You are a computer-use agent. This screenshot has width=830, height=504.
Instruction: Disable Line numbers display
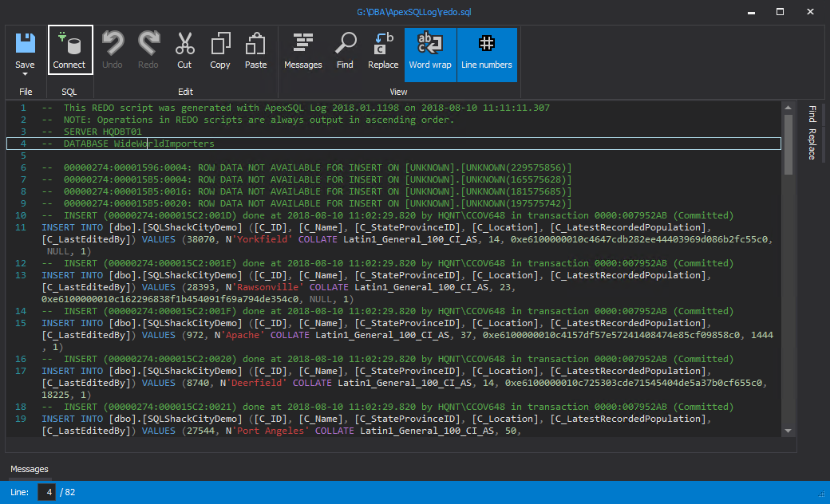tap(487, 53)
